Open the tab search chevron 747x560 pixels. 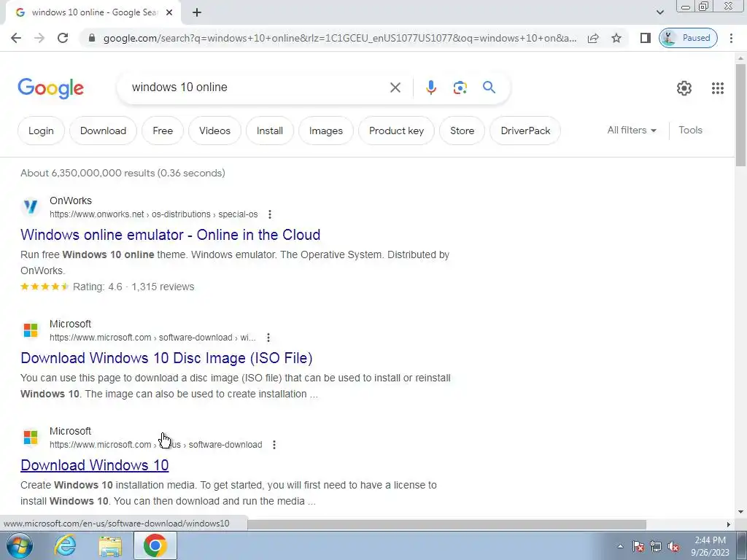659,12
